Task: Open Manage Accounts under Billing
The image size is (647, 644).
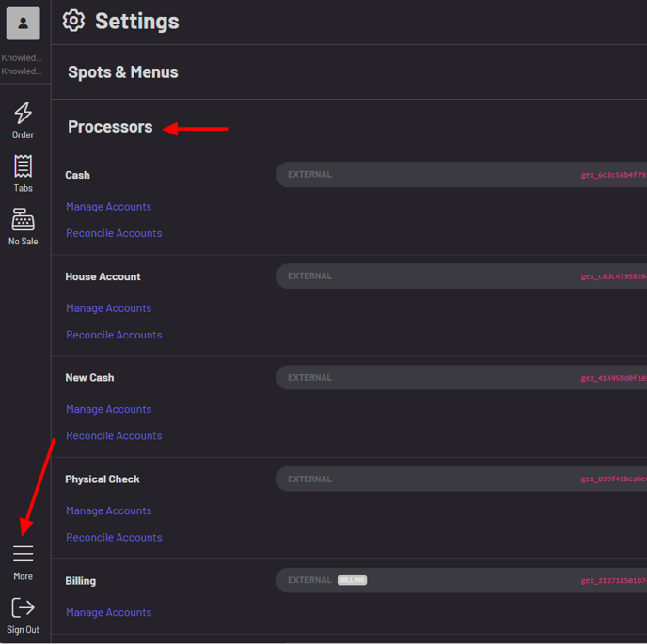Action: (108, 613)
